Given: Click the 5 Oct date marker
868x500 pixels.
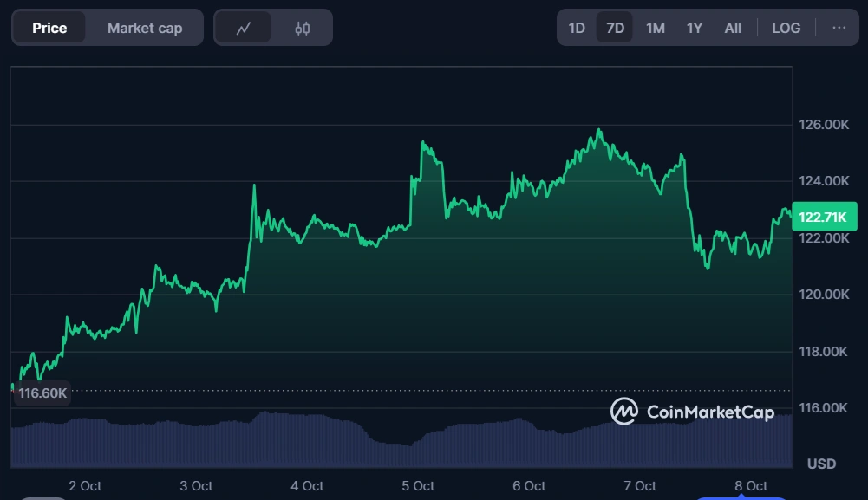Looking at the screenshot, I should 419,486.
